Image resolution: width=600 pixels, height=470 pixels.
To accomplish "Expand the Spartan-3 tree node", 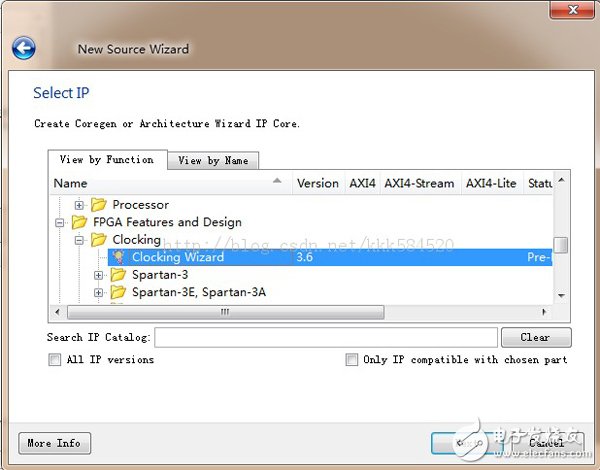I will click(99, 275).
